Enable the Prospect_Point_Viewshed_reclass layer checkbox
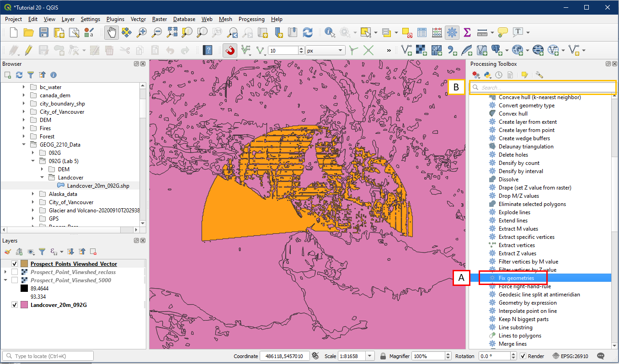 [15, 272]
